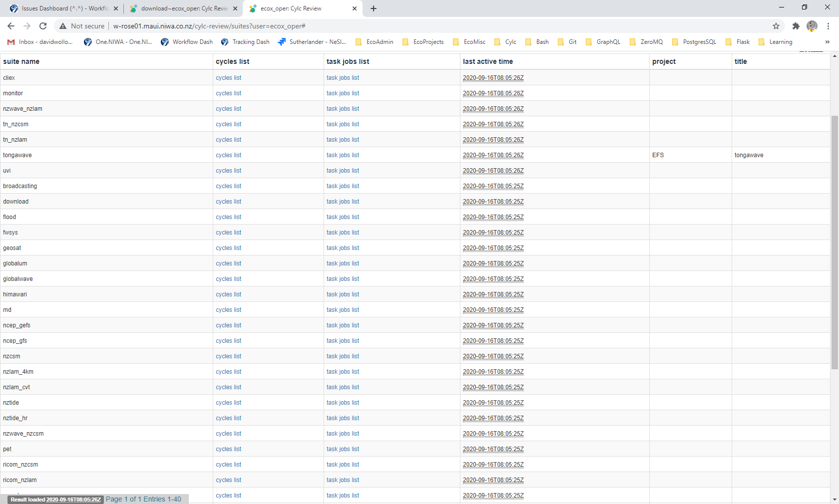Open the One.NIWA bookmark
This screenshot has width=839, height=504.
(x=118, y=42)
